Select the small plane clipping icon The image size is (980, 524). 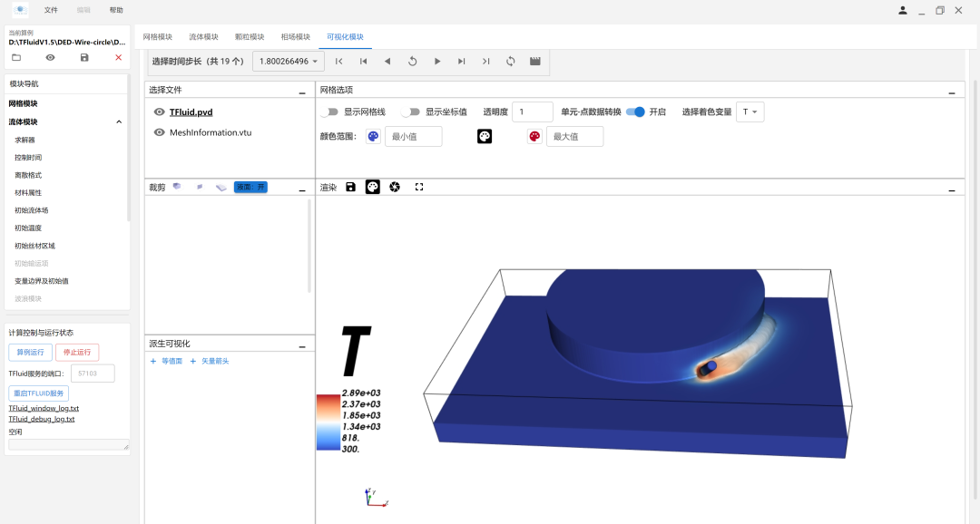tap(200, 187)
